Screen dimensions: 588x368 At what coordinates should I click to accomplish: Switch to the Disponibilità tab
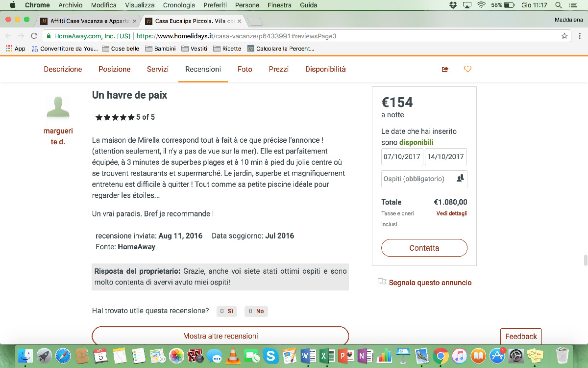coord(325,69)
